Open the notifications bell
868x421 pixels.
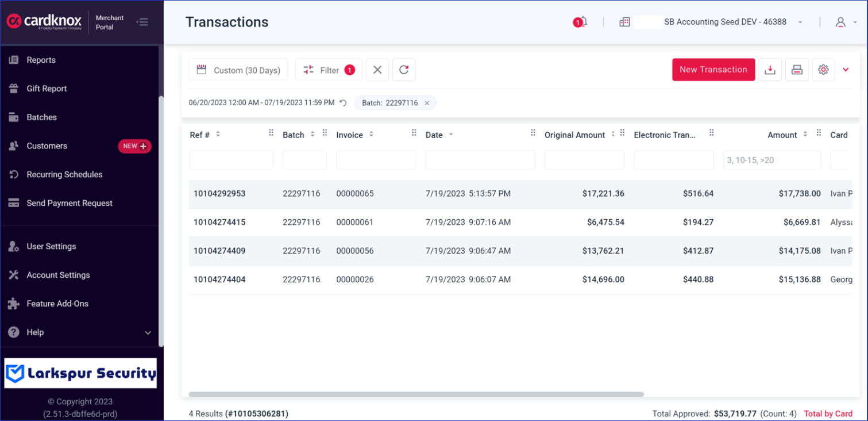pos(581,22)
